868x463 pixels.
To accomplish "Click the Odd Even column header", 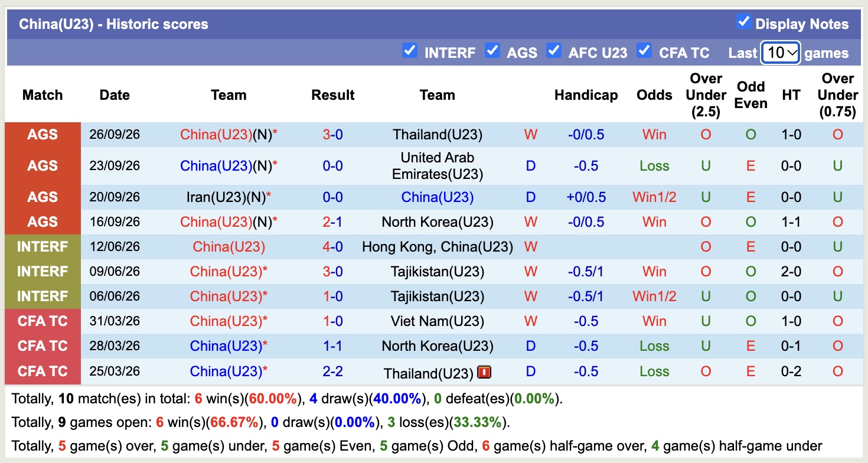I will [750, 95].
